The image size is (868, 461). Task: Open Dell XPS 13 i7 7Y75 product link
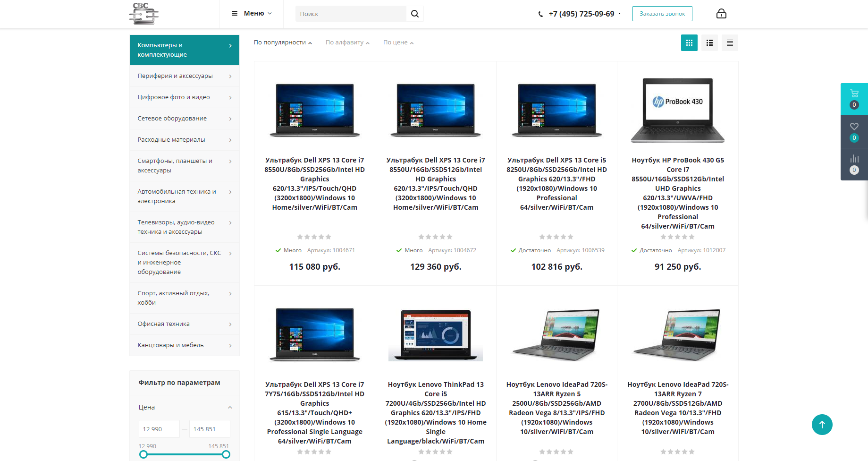(315, 413)
